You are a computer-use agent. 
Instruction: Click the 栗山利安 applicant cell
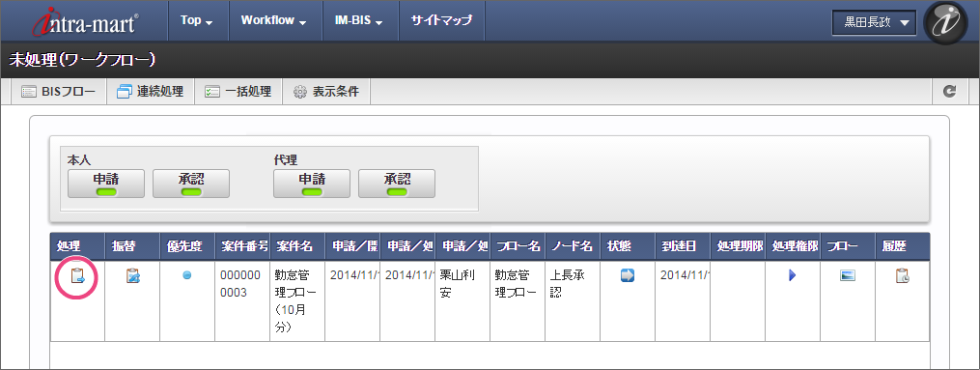click(x=462, y=301)
